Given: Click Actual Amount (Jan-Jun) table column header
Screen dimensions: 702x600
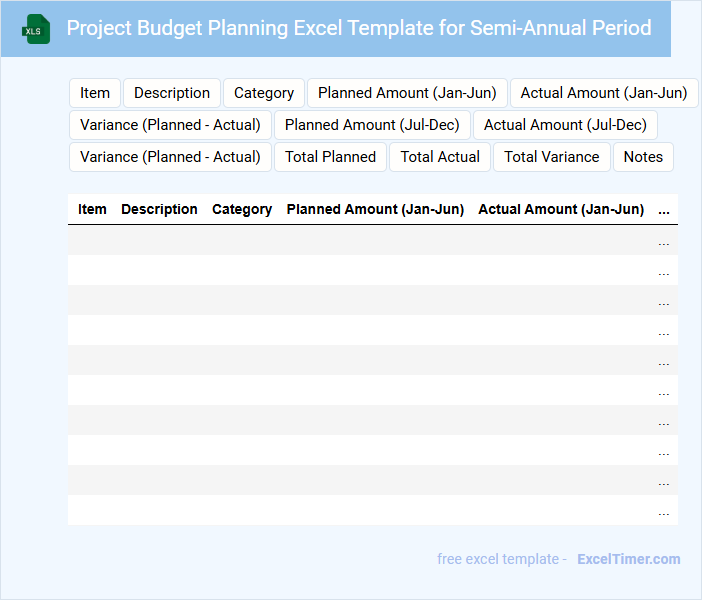Looking at the screenshot, I should click(561, 209).
